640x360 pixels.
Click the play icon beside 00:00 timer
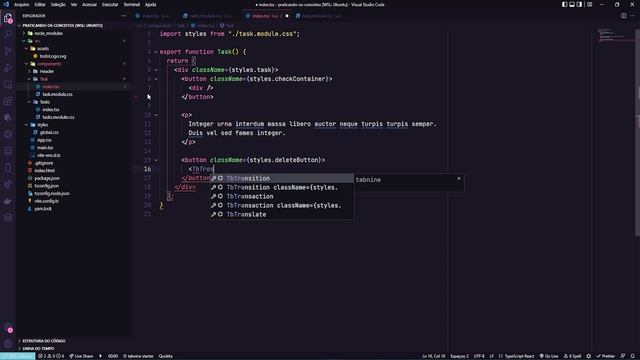[100, 356]
